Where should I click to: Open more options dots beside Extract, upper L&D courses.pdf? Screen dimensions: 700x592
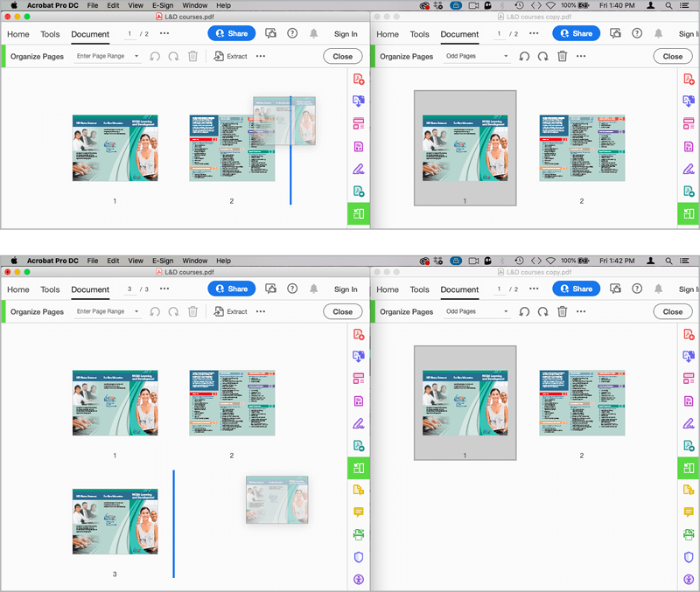[261, 56]
